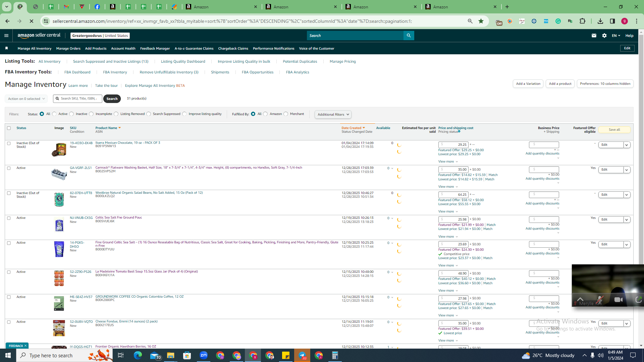Open Chrome three-dot menu
This screenshot has height=362, width=644.
tap(637, 21)
